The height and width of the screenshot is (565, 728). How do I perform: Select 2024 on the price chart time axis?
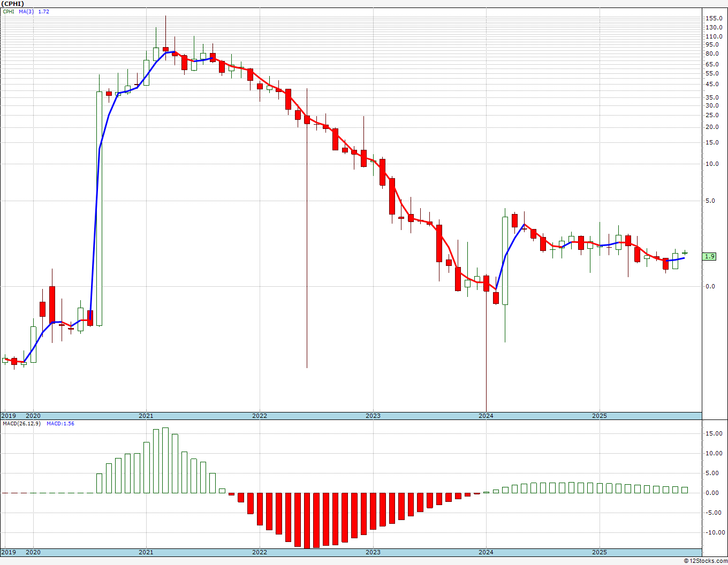tap(486, 416)
